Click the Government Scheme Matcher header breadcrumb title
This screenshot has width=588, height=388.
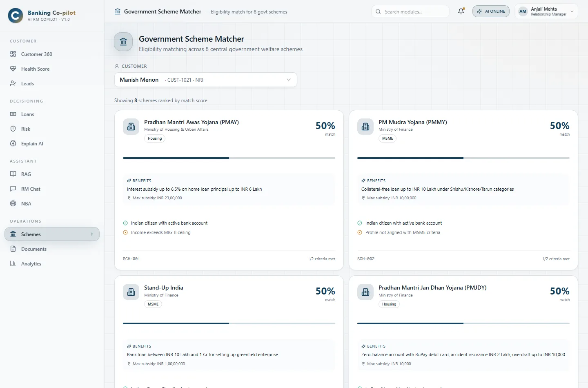[x=163, y=11]
